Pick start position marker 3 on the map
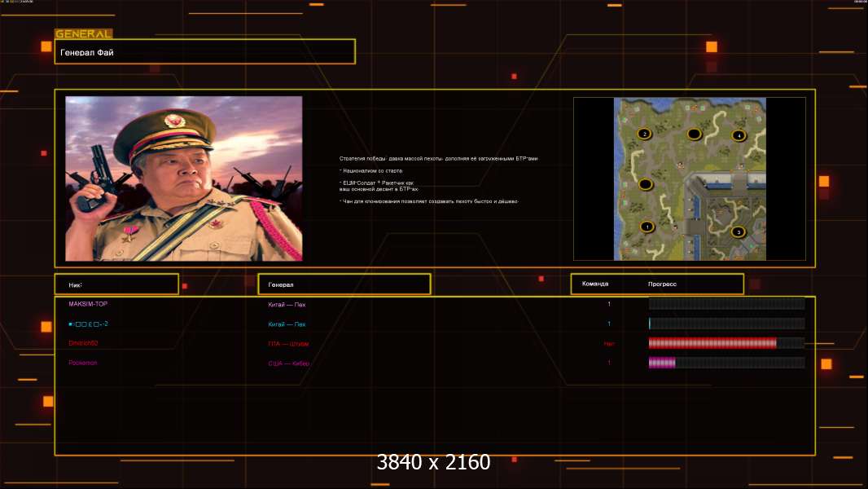The height and width of the screenshot is (489, 868). pyautogui.click(x=739, y=231)
